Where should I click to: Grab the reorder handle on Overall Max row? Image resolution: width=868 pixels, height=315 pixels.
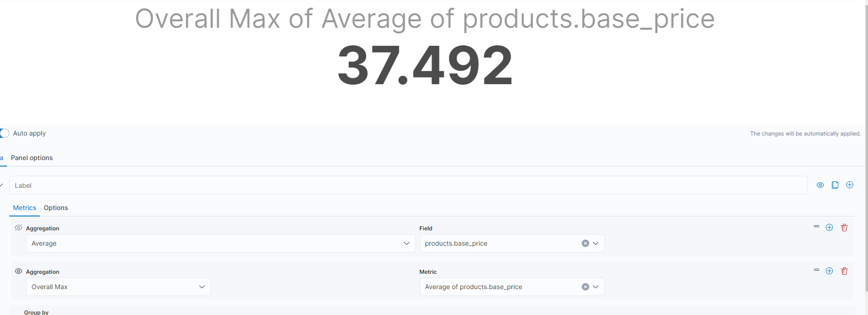[817, 270]
